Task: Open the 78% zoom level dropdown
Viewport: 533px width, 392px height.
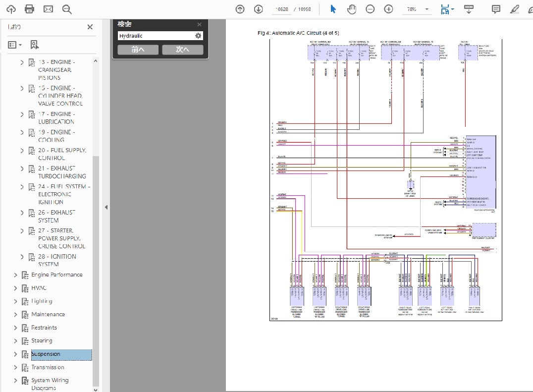Action: tap(426, 9)
